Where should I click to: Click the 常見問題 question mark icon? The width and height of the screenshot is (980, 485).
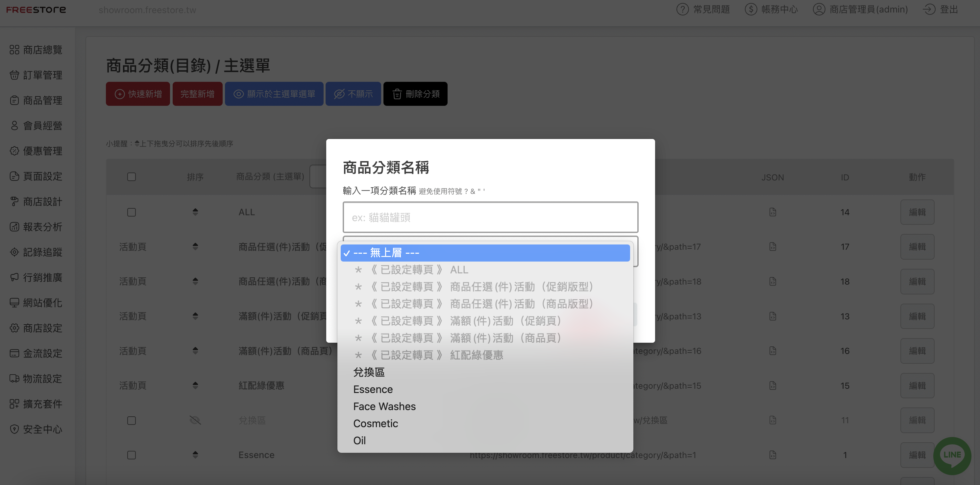tap(682, 10)
